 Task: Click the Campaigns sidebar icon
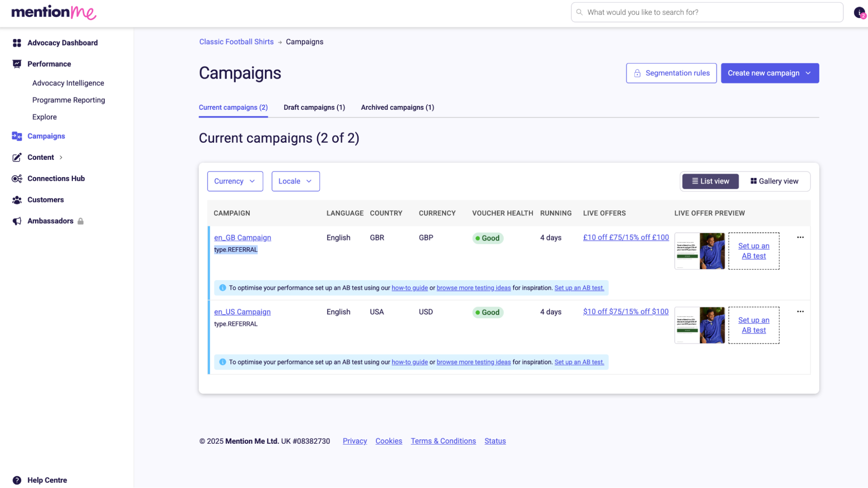click(x=17, y=136)
